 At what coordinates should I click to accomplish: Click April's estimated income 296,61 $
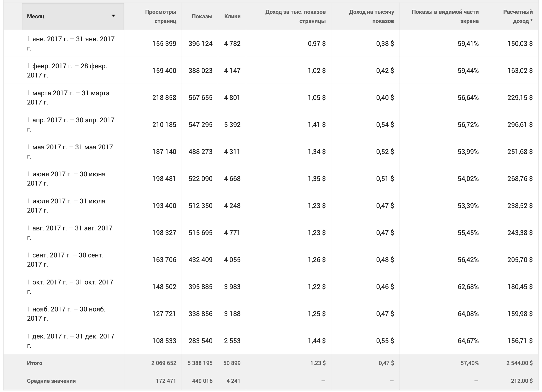coord(520,125)
